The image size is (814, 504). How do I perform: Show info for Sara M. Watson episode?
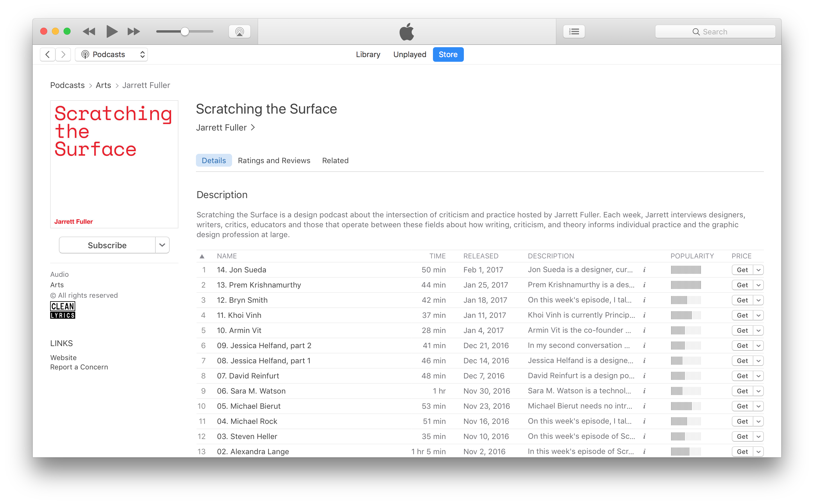click(645, 391)
